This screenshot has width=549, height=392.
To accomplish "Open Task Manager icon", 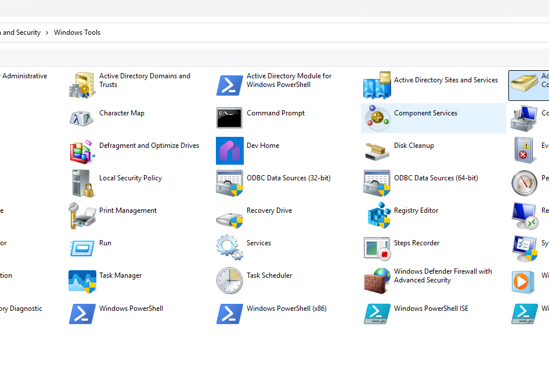I will coord(82,281).
